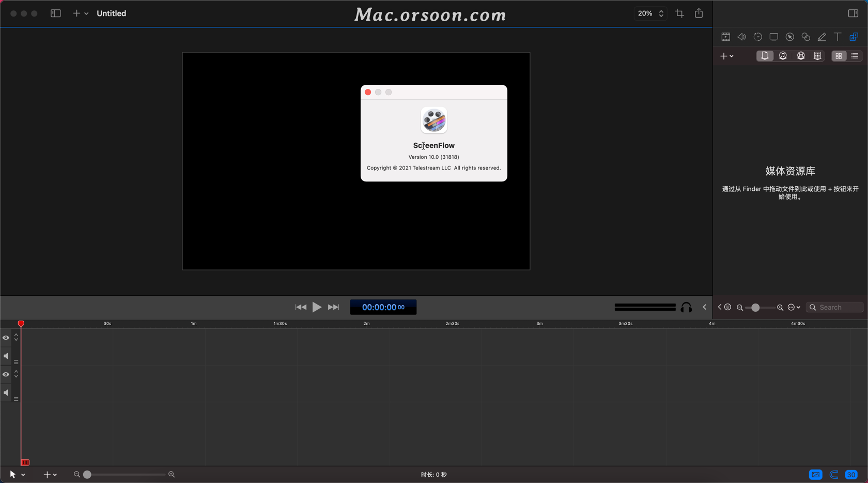The height and width of the screenshot is (483, 868).
Task: Click the 2m mark on timeline ruler
Action: [366, 324]
